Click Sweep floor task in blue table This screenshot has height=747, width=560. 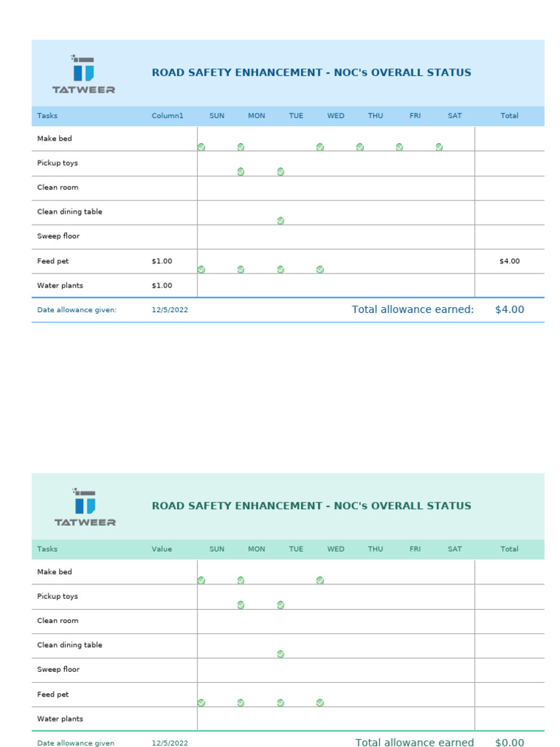tap(58, 236)
